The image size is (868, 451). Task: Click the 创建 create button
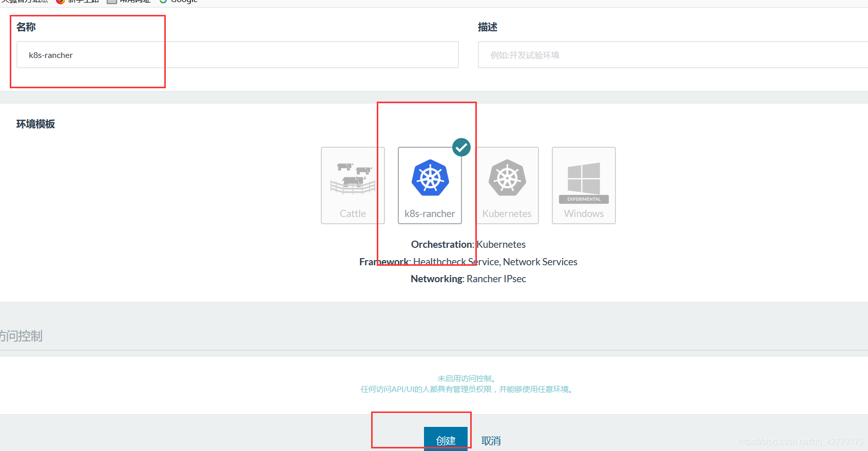446,439
